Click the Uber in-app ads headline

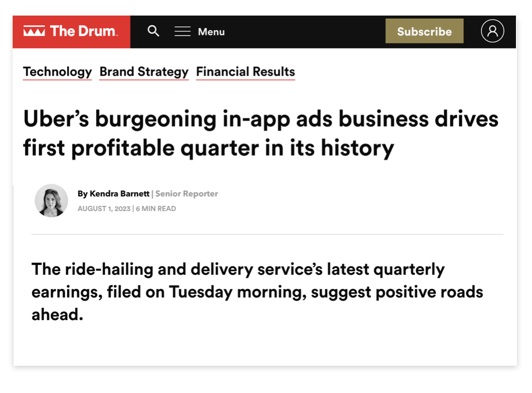(x=261, y=134)
